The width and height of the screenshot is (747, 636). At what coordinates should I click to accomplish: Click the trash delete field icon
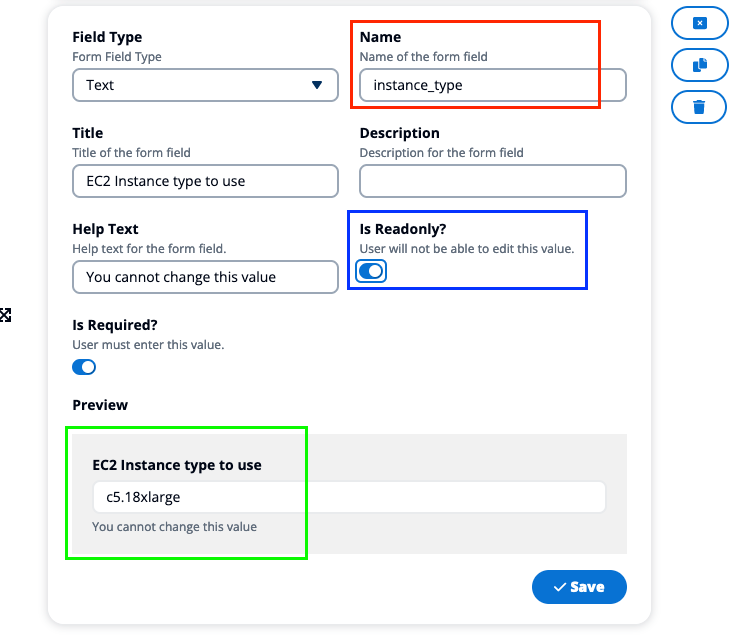click(x=699, y=107)
